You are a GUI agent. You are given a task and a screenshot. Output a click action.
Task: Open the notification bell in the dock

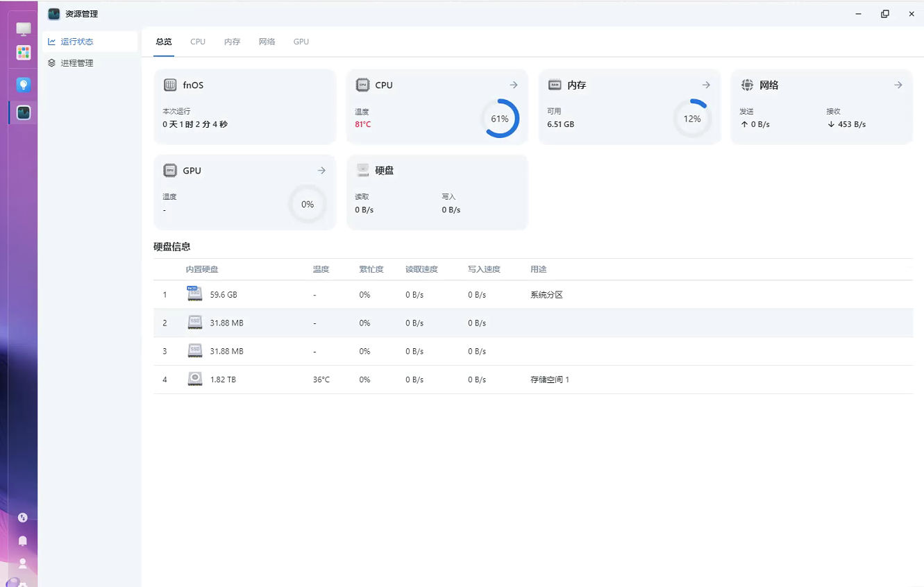point(23,541)
